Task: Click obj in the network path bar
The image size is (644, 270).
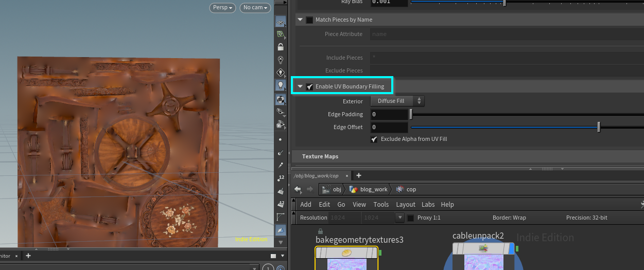Action: [333, 189]
